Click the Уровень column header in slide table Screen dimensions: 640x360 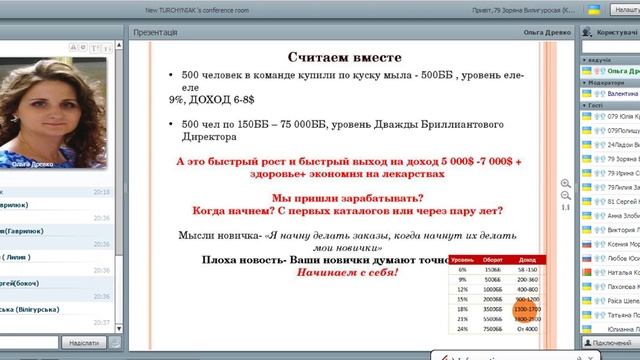coord(462,260)
